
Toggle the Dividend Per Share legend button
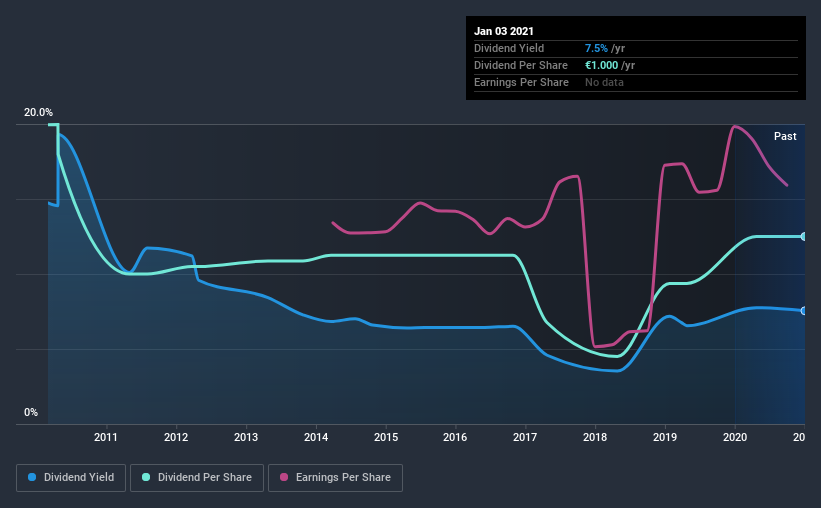(197, 478)
